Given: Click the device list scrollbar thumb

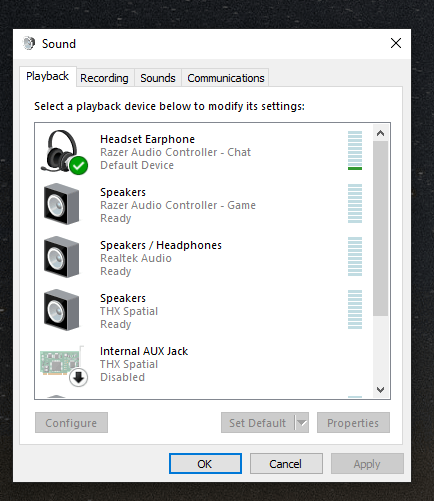Looking at the screenshot, I should [x=380, y=228].
